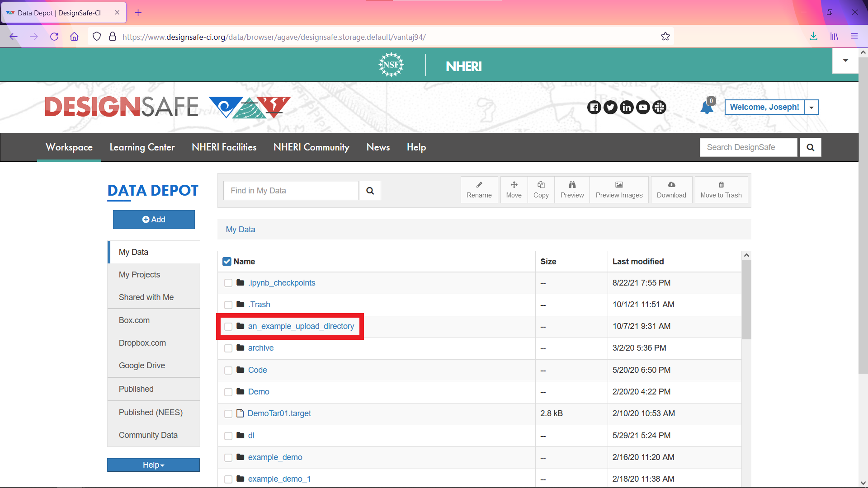Click the Preview Images icon
Viewport: 868px width, 488px height.
(619, 189)
